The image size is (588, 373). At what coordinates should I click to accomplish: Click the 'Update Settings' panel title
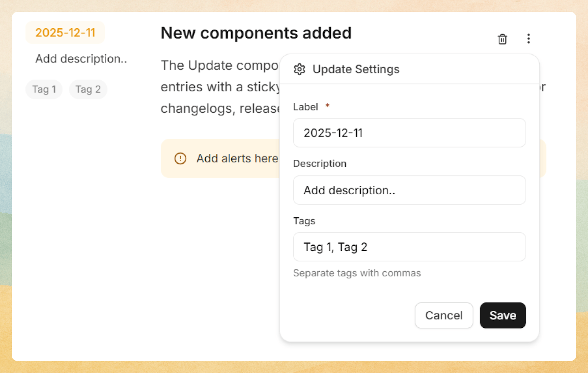356,69
